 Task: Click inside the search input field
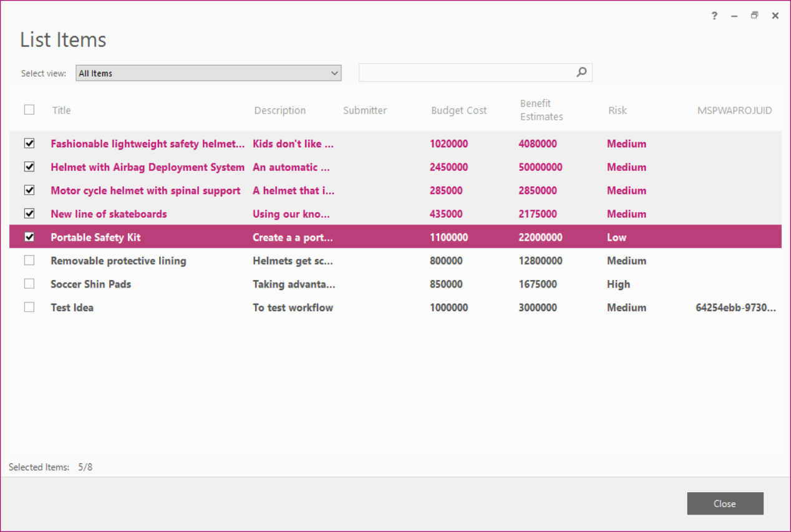[468, 72]
